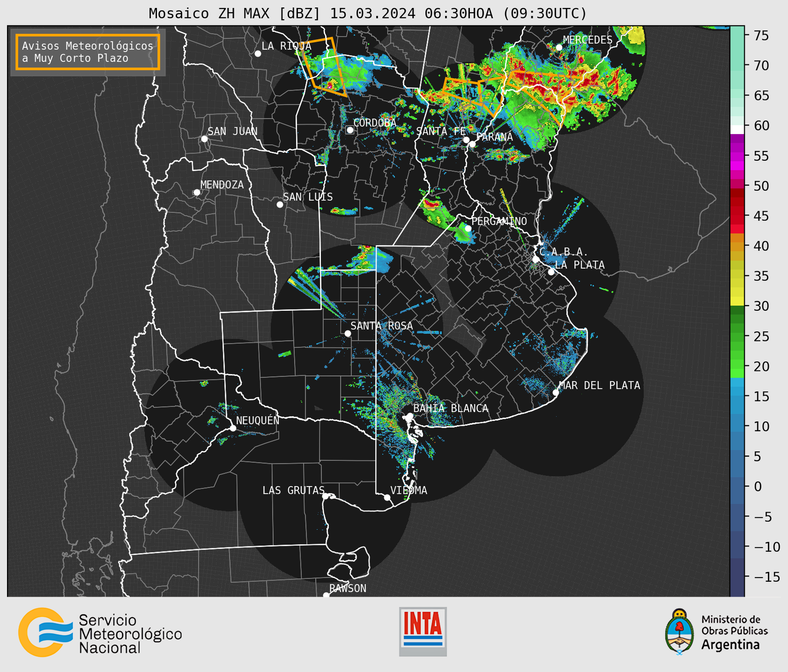Click the SANTA ROSA city marker dot
The width and height of the screenshot is (788, 672).
[x=348, y=333]
